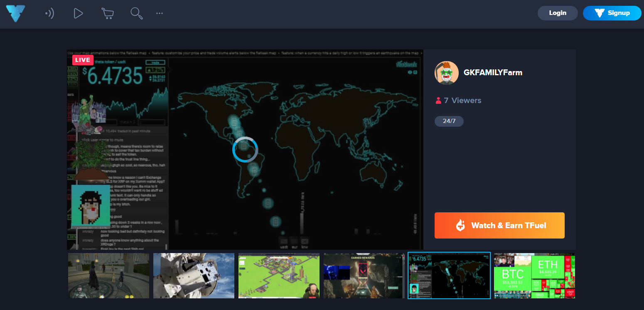Select the BTC ETH heatmap stream thumbnail
The width and height of the screenshot is (644, 310).
[x=535, y=276]
